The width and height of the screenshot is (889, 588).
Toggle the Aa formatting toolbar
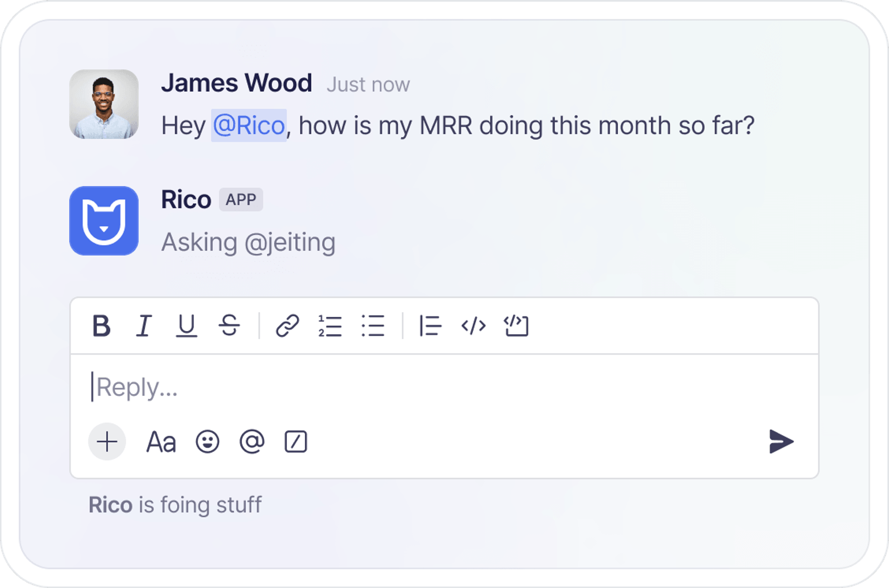(x=161, y=442)
